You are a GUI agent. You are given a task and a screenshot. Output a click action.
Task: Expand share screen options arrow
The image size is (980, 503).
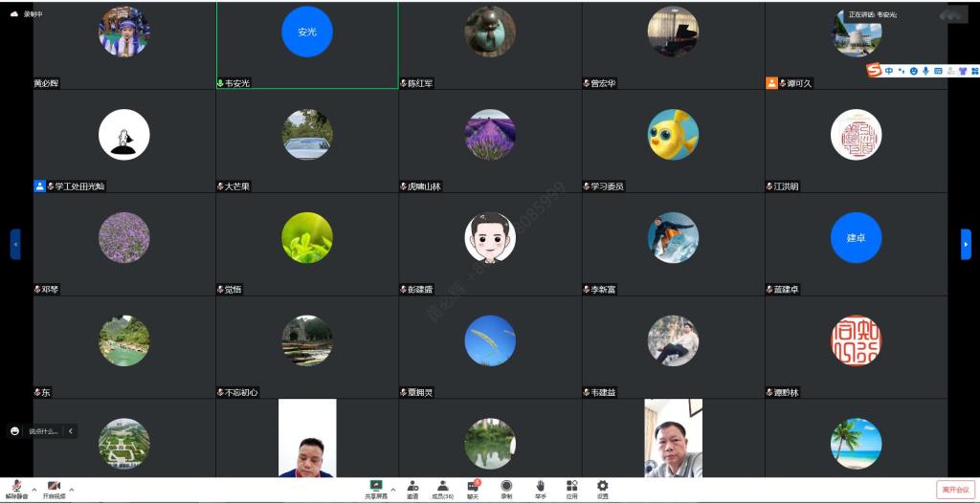[x=393, y=489]
